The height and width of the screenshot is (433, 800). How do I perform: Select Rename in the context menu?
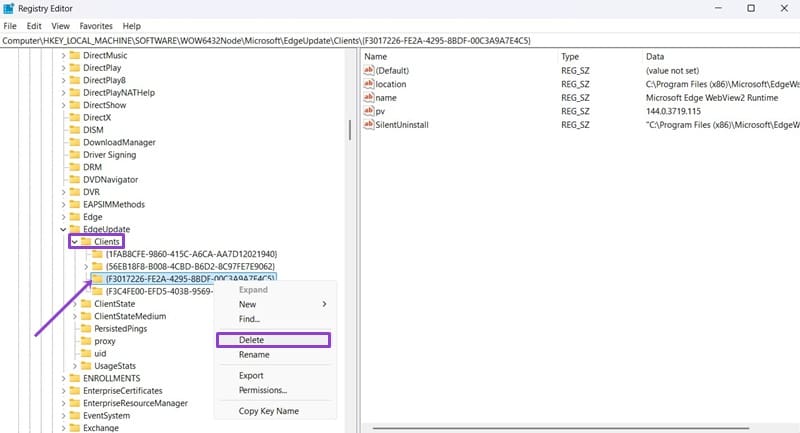(254, 354)
